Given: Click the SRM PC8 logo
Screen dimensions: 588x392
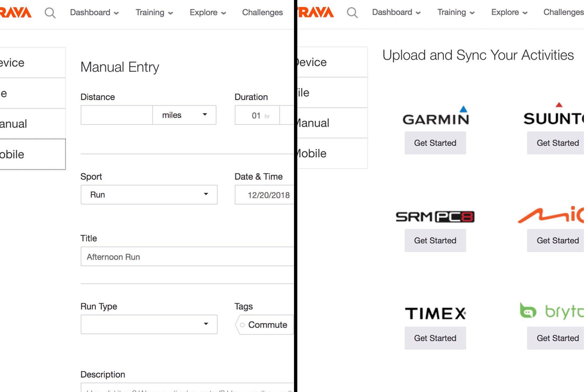Looking at the screenshot, I should point(435,217).
